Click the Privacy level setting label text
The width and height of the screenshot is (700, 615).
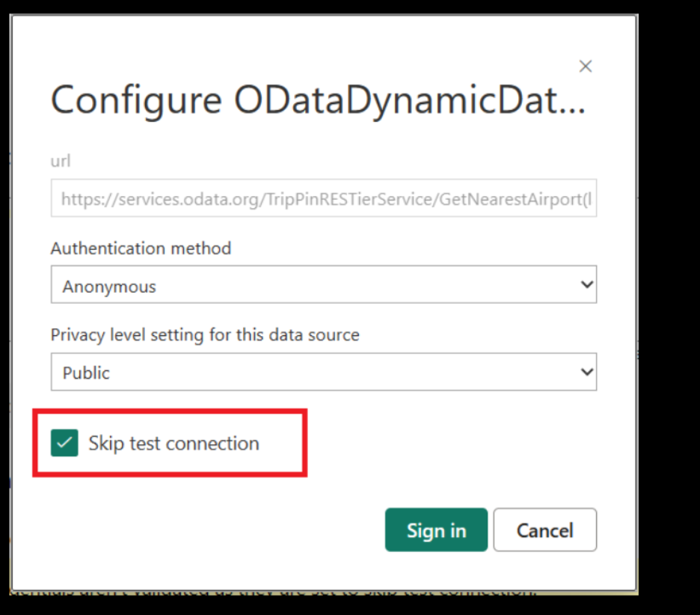pos(205,334)
